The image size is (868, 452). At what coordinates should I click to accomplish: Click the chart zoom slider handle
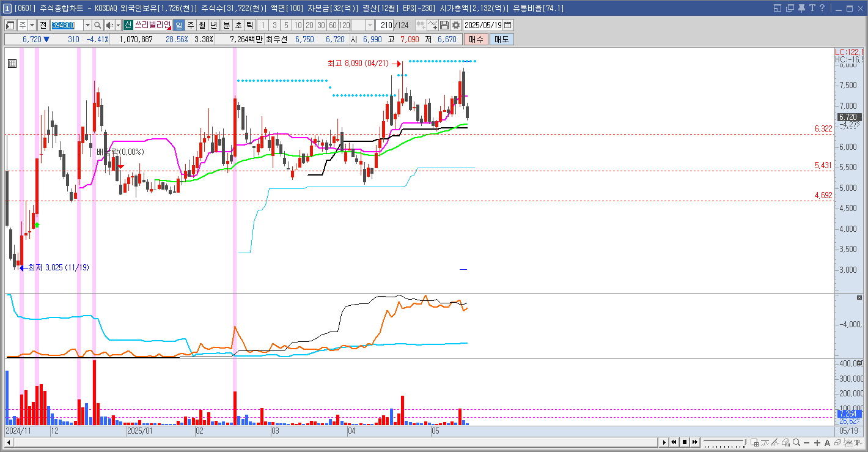click(x=745, y=442)
